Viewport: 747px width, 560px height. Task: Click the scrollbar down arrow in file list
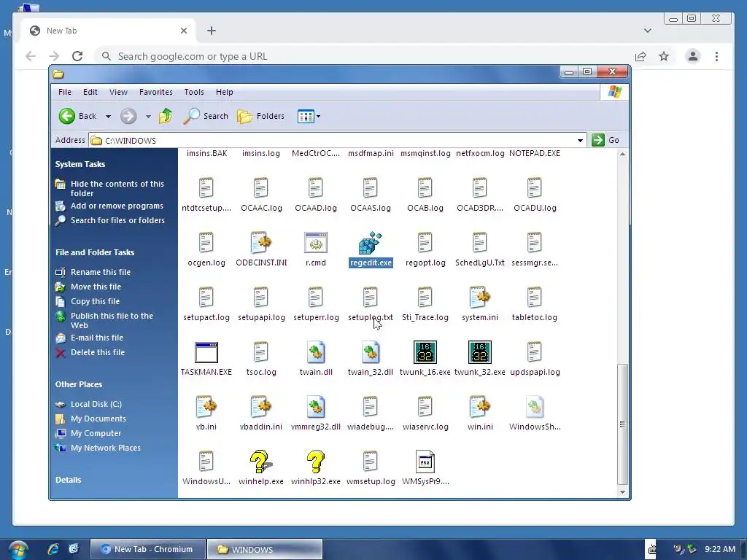click(x=622, y=492)
